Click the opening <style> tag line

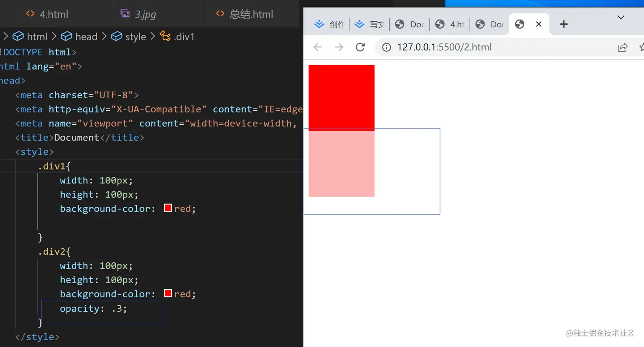(x=34, y=152)
